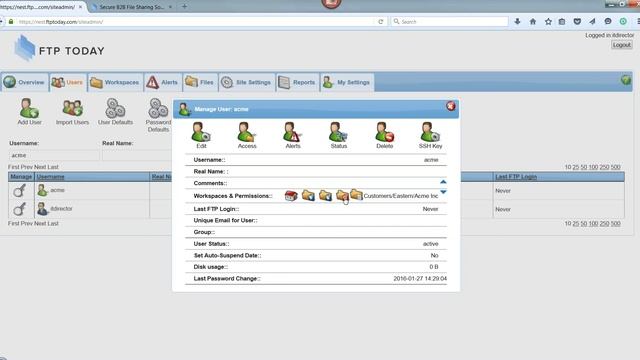The width and height of the screenshot is (640, 360).
Task: Open browser downloads arrow icon
Action: (x=517, y=21)
